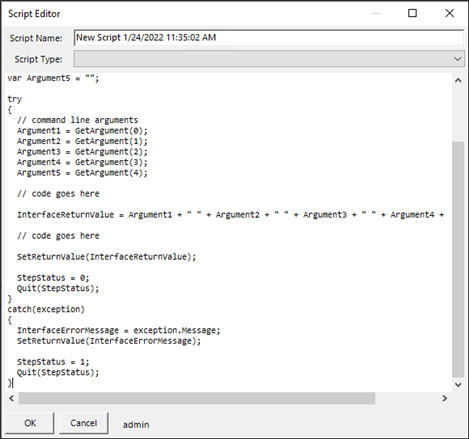Click the StepStatus = 0 line
Viewport: 469px width, 439px height.
click(x=53, y=278)
